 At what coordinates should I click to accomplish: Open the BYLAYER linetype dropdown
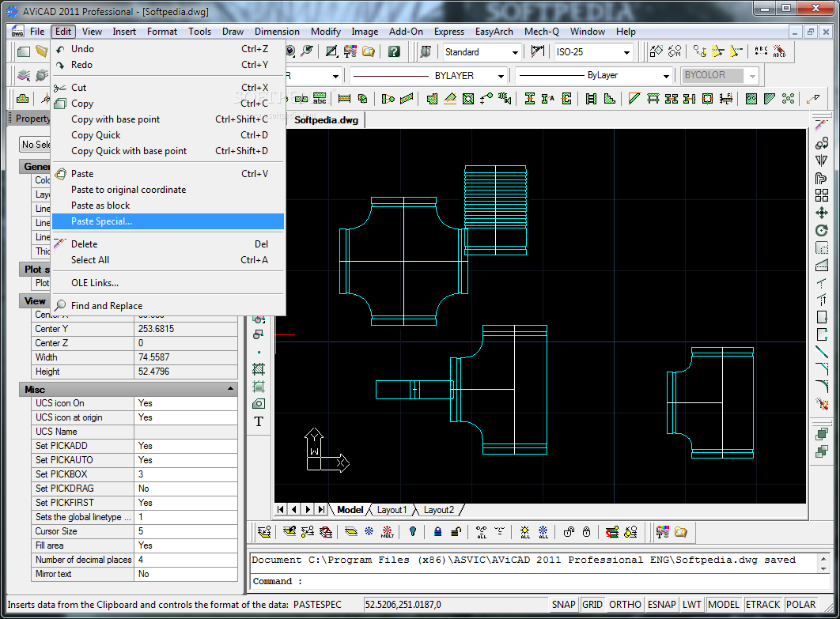tap(501, 76)
